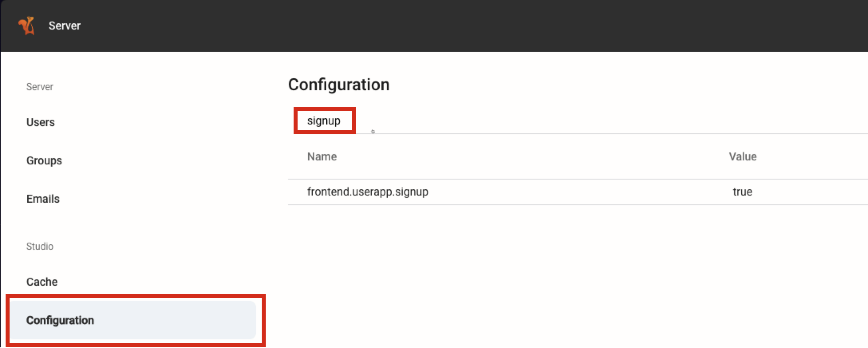Open the frontend.userapp.signup setting name
The image size is (868, 348).
367,192
